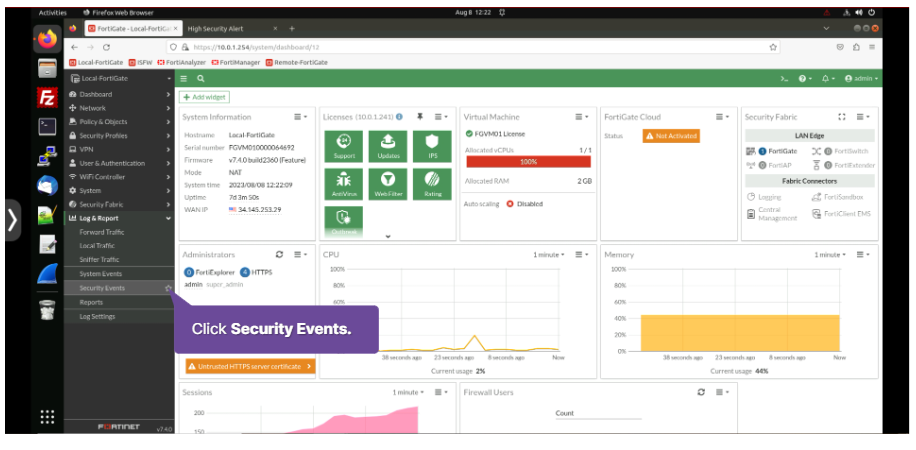Open the notifications bell menu
916x450 pixels.
(828, 78)
